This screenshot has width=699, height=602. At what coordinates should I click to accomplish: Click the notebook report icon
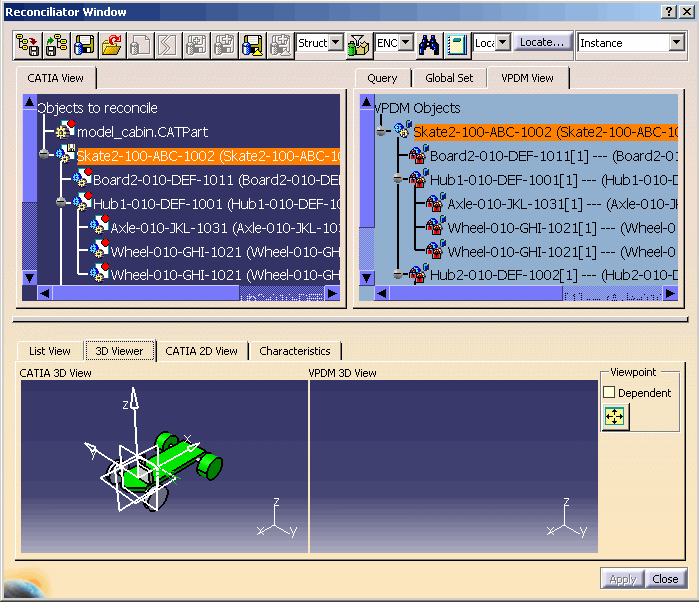(x=456, y=45)
